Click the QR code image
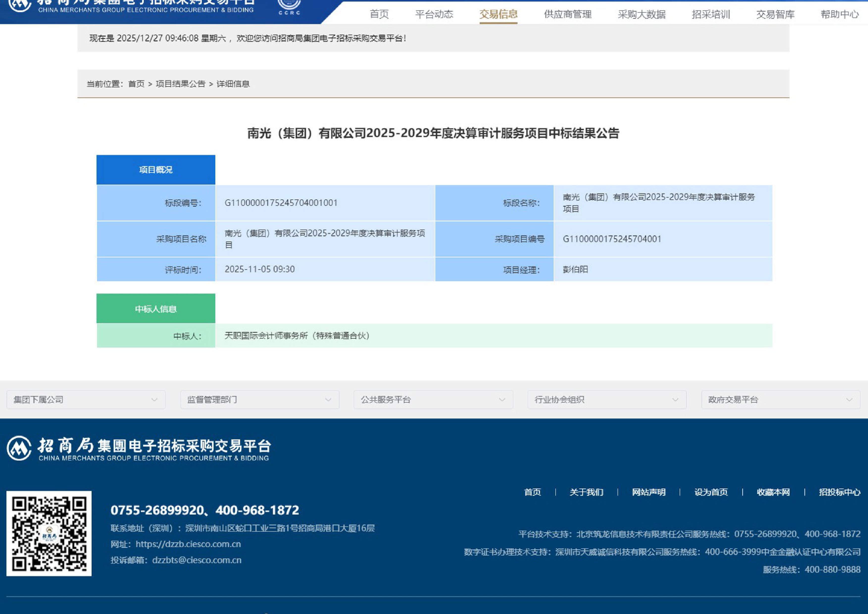 (x=49, y=534)
